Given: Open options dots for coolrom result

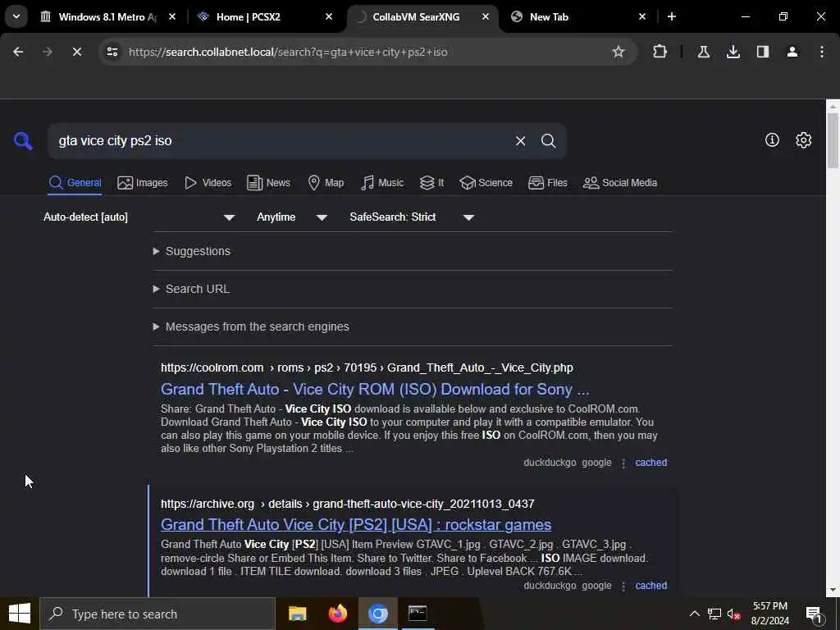Looking at the screenshot, I should [x=623, y=463].
